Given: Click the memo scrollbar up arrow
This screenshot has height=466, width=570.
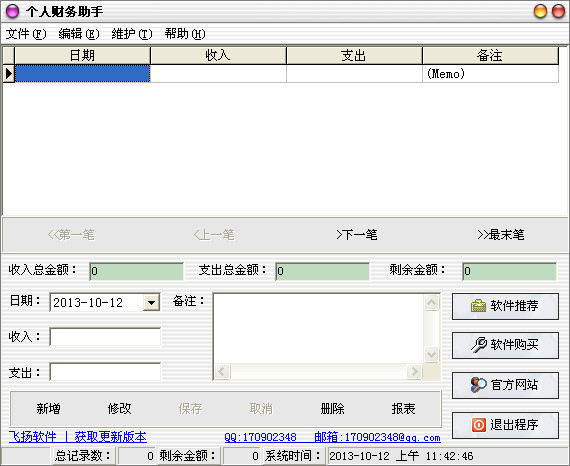Looking at the screenshot, I should 432,302.
